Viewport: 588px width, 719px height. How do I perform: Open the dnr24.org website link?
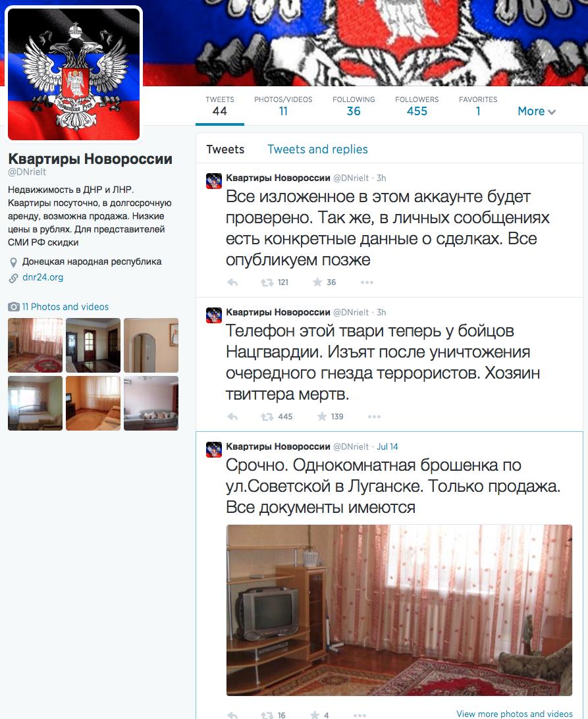pyautogui.click(x=43, y=277)
